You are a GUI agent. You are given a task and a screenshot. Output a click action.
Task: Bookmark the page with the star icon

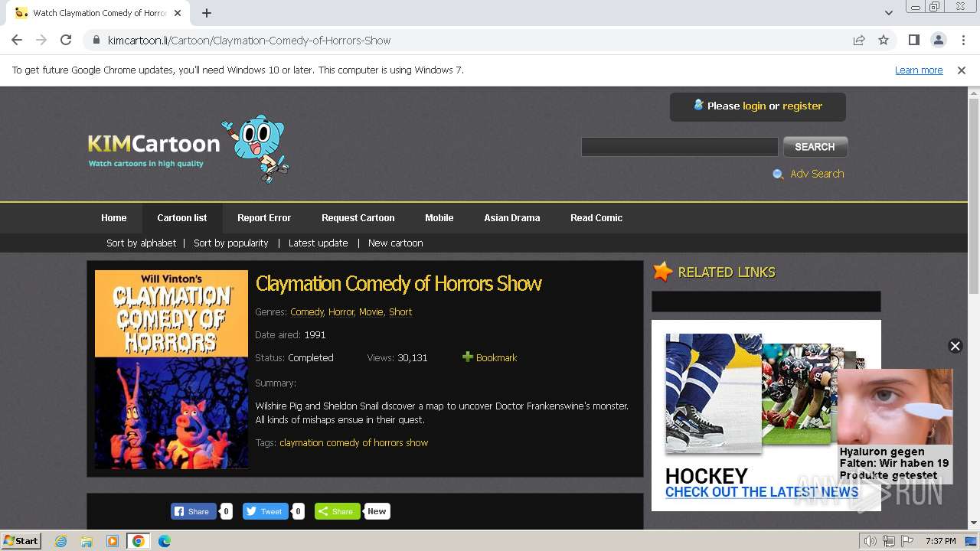click(x=884, y=40)
